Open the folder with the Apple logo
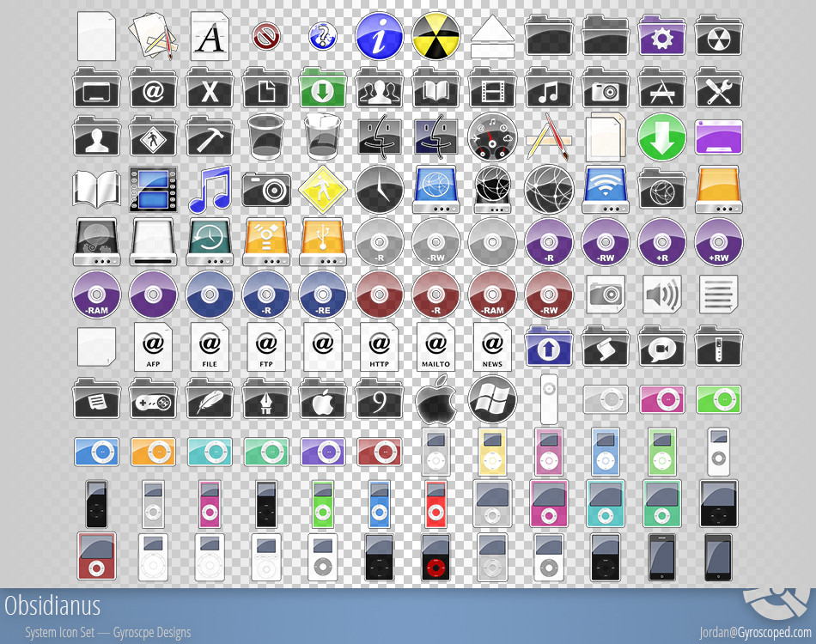The width and height of the screenshot is (816, 644). click(323, 398)
